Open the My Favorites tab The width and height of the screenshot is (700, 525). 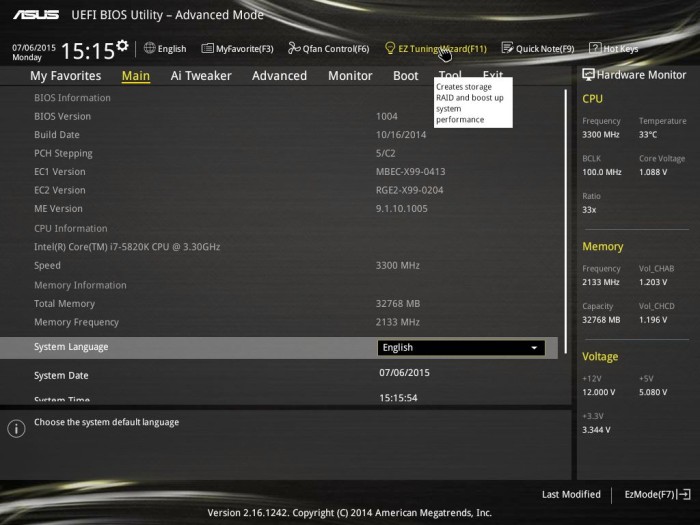tap(66, 75)
